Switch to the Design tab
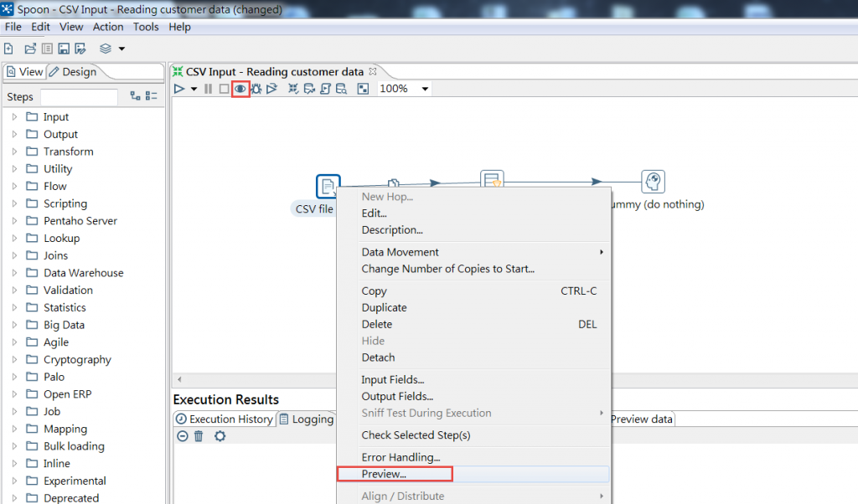 pos(73,72)
